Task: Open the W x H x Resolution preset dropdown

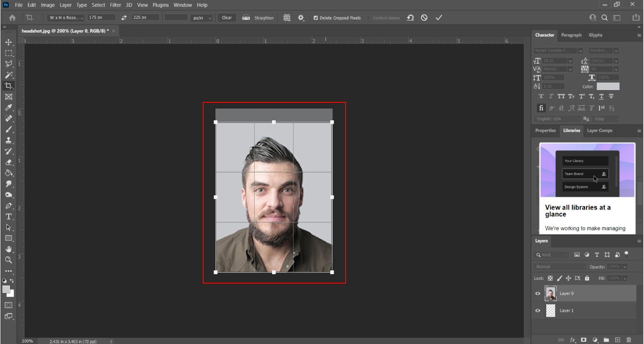Action: (x=66, y=17)
